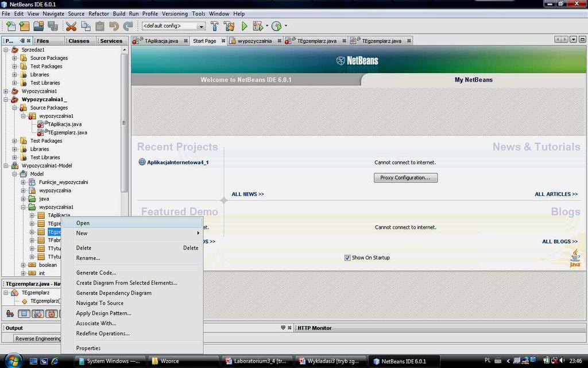The image size is (588, 368).
Task: Click the New Project toolbar icon
Action: 24,26
